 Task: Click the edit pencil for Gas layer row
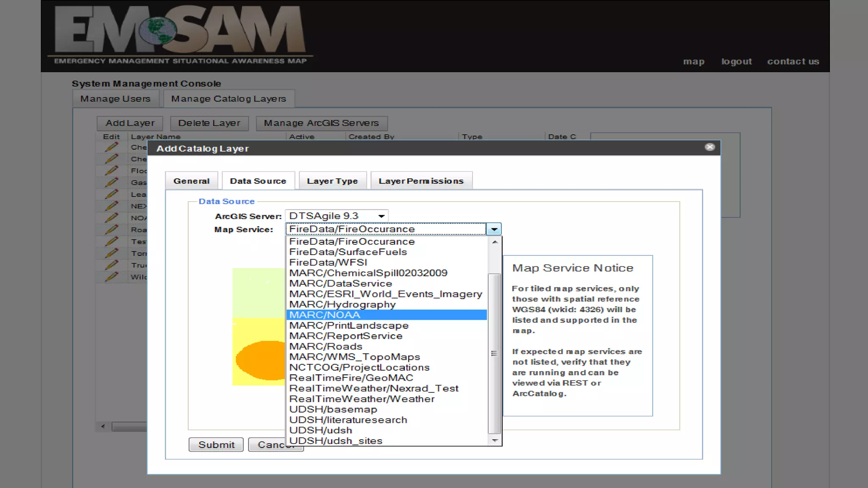(111, 182)
